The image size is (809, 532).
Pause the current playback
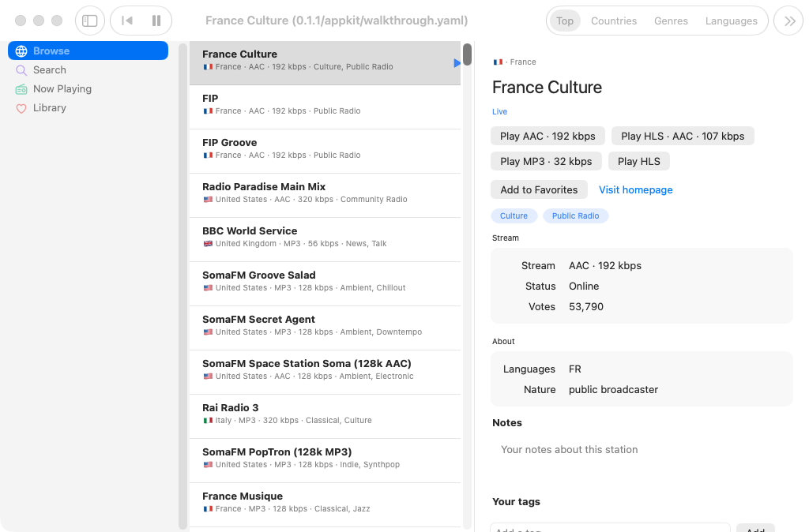coord(156,21)
